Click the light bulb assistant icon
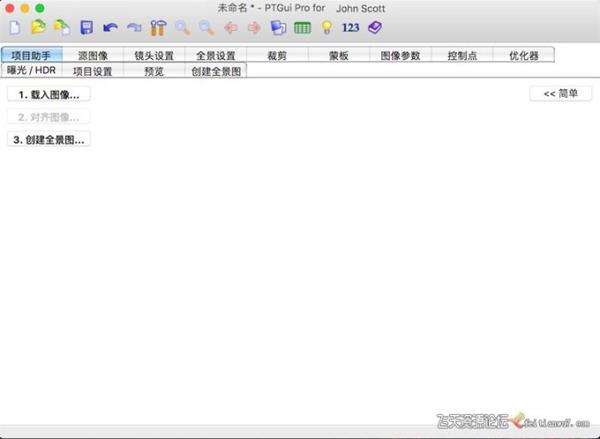 point(326,28)
